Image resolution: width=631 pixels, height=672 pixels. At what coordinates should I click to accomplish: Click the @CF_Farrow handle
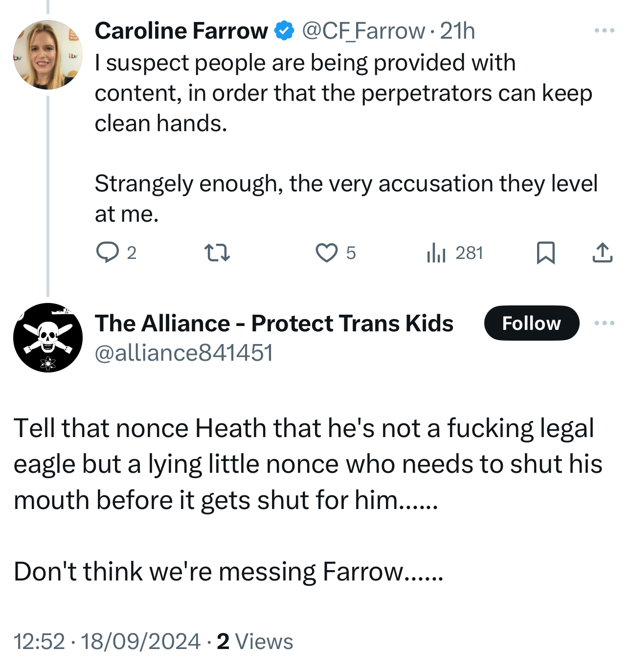[363, 31]
